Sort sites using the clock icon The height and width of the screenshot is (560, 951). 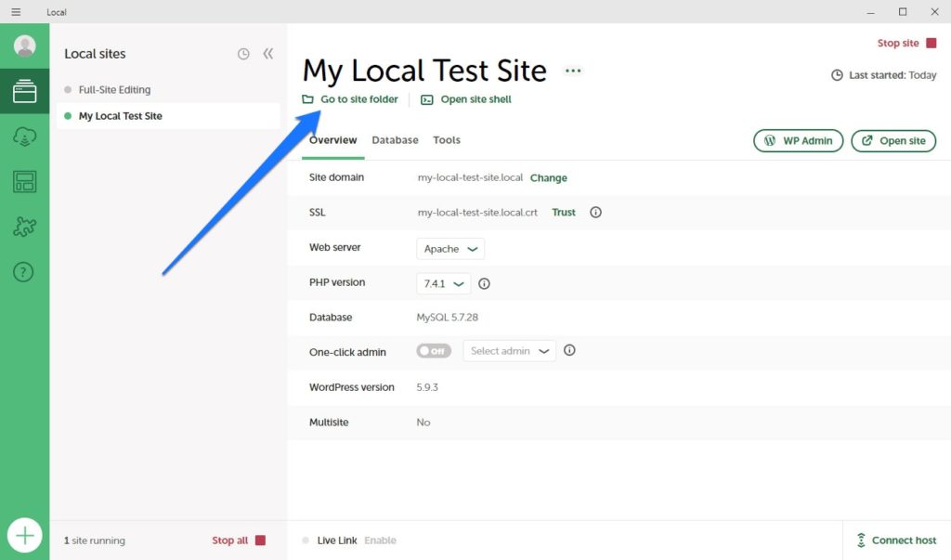[243, 54]
